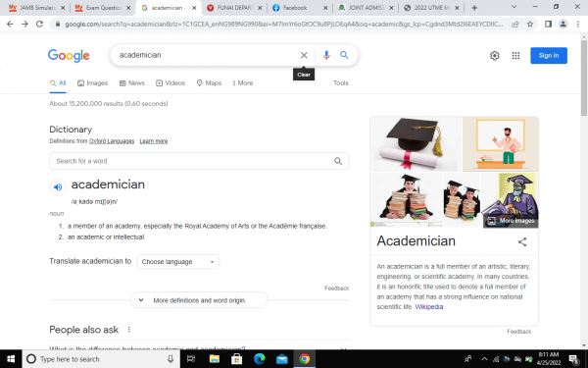This screenshot has width=588, height=368.
Task: Click Feedback under the dictionary box
Action: click(337, 288)
